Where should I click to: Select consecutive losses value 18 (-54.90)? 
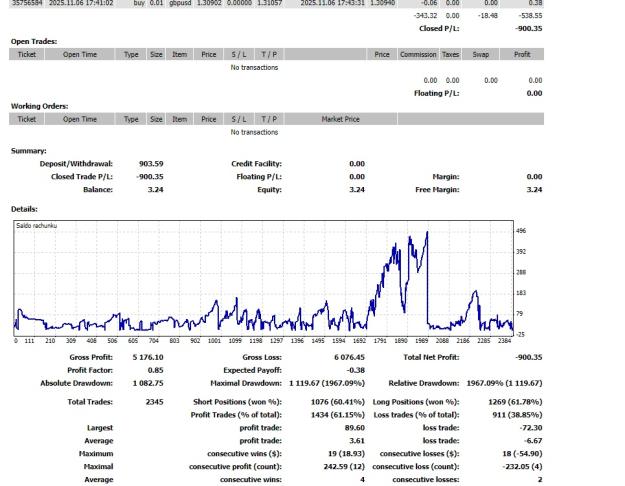[522, 453]
